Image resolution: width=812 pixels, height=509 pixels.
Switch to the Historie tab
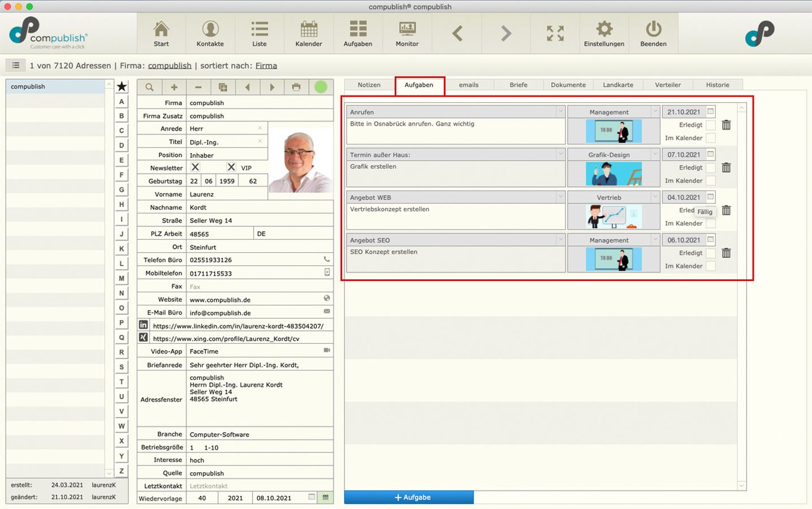point(718,85)
